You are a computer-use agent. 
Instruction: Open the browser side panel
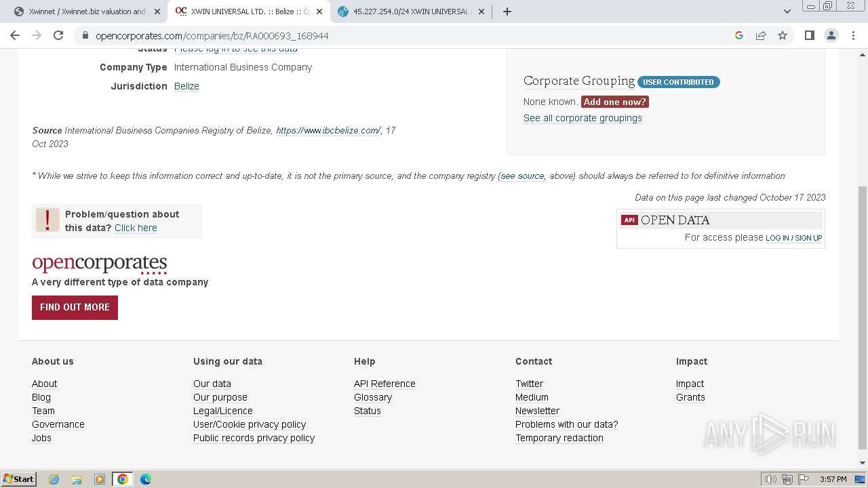point(809,35)
